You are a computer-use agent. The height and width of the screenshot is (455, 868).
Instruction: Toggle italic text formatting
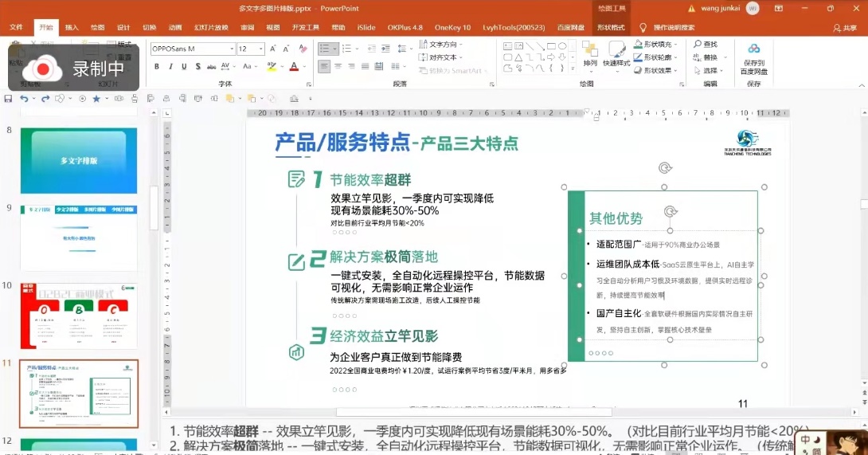tap(171, 67)
